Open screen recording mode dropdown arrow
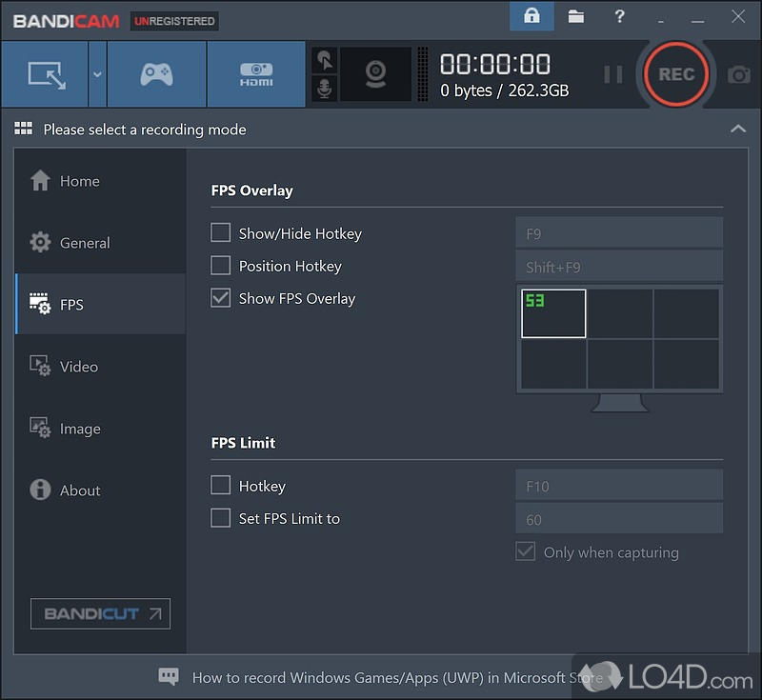The width and height of the screenshot is (762, 700). tap(97, 74)
